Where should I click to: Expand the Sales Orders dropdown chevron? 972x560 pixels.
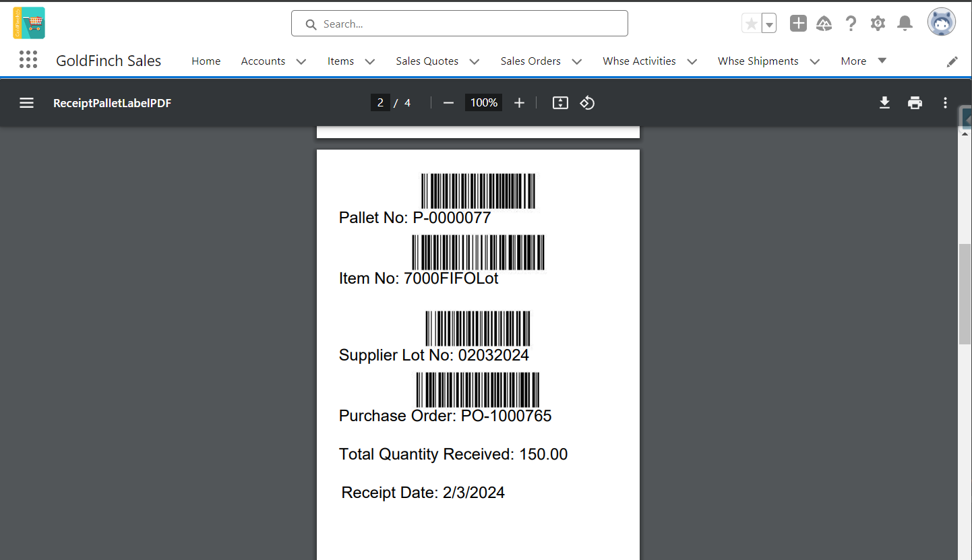click(x=577, y=61)
